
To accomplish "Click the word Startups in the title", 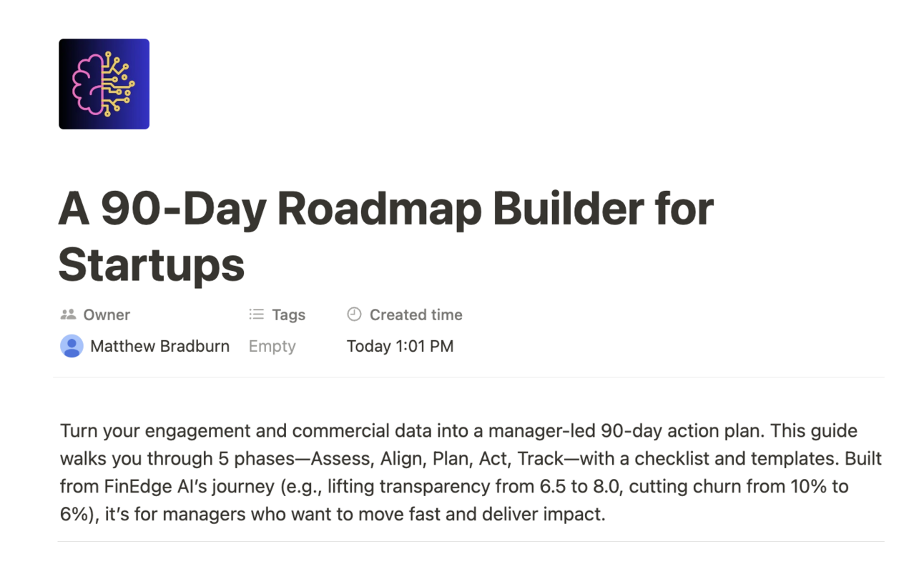I will point(152,264).
